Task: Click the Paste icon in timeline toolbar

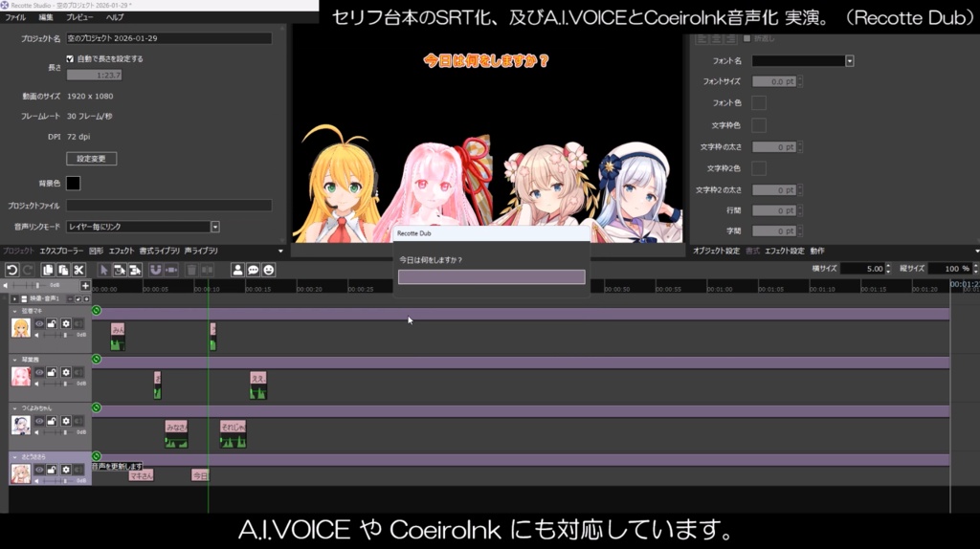Action: tap(63, 270)
